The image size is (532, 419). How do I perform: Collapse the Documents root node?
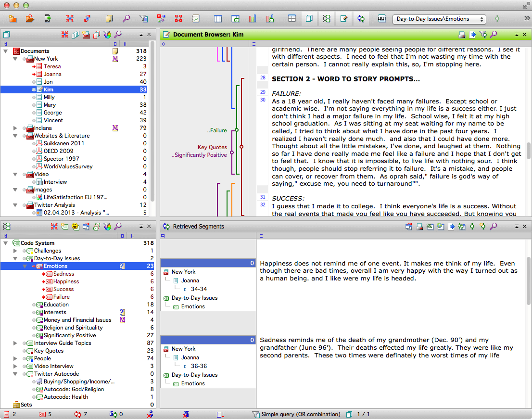[5, 51]
